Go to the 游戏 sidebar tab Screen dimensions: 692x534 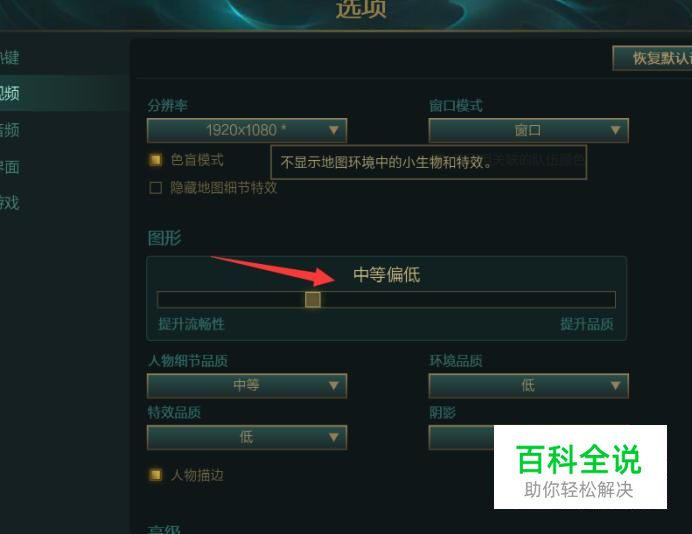pyautogui.click(x=10, y=203)
